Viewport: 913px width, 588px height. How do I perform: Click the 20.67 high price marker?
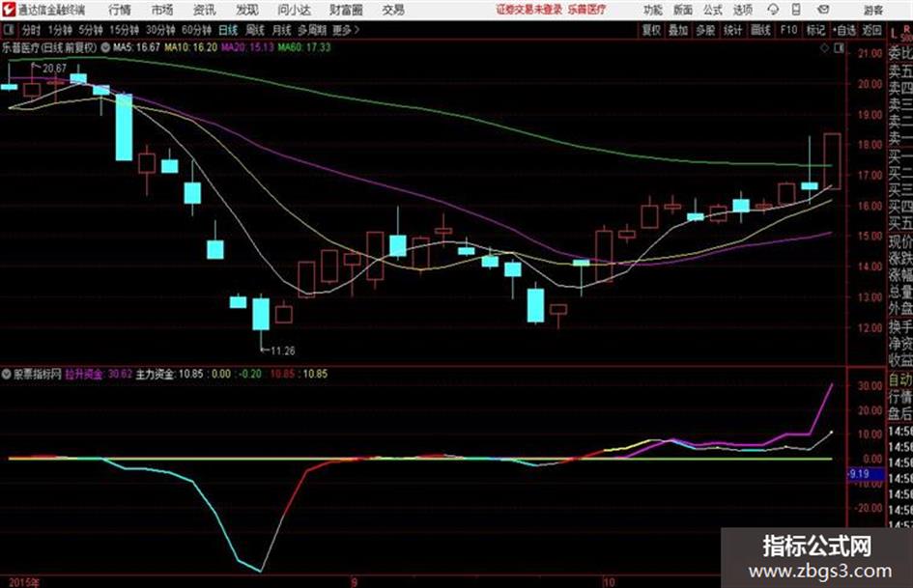pyautogui.click(x=54, y=69)
